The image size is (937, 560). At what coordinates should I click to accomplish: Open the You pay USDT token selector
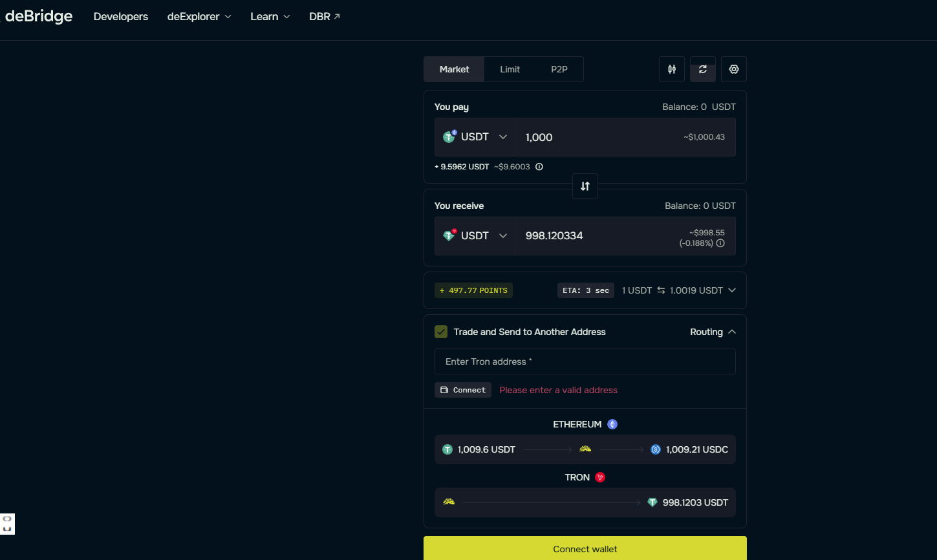[x=475, y=137]
